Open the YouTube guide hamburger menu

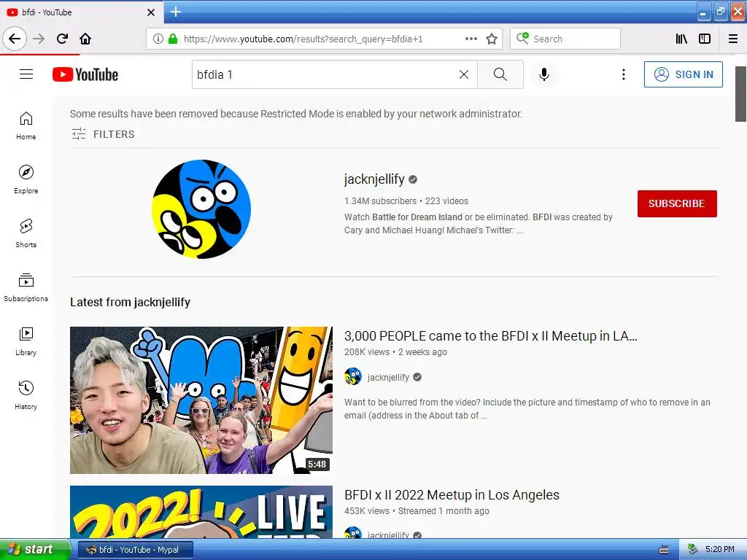pyautogui.click(x=26, y=74)
